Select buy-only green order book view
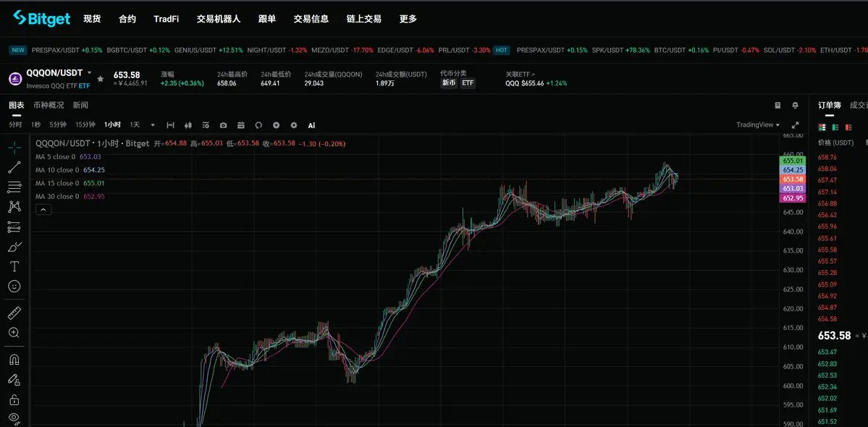This screenshot has height=427, width=868. (x=835, y=127)
